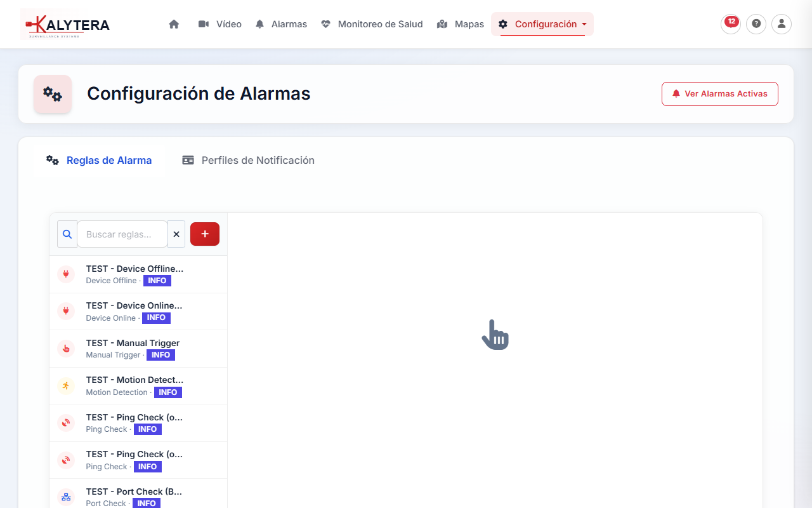Open the Mapas menu item
The image size is (812, 508).
coord(461,24)
